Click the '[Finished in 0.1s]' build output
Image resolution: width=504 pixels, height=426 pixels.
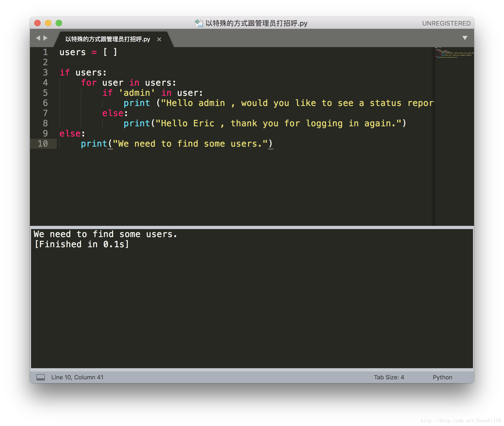click(82, 244)
